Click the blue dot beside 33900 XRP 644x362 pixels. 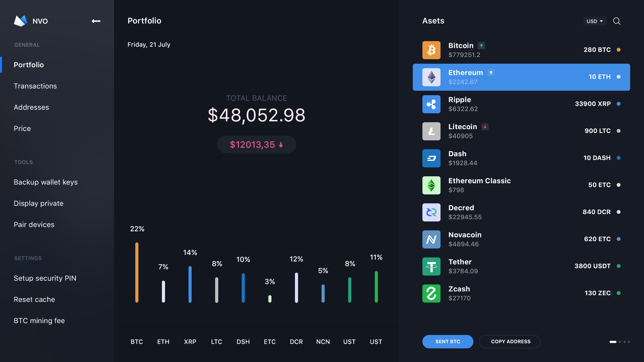pos(619,104)
